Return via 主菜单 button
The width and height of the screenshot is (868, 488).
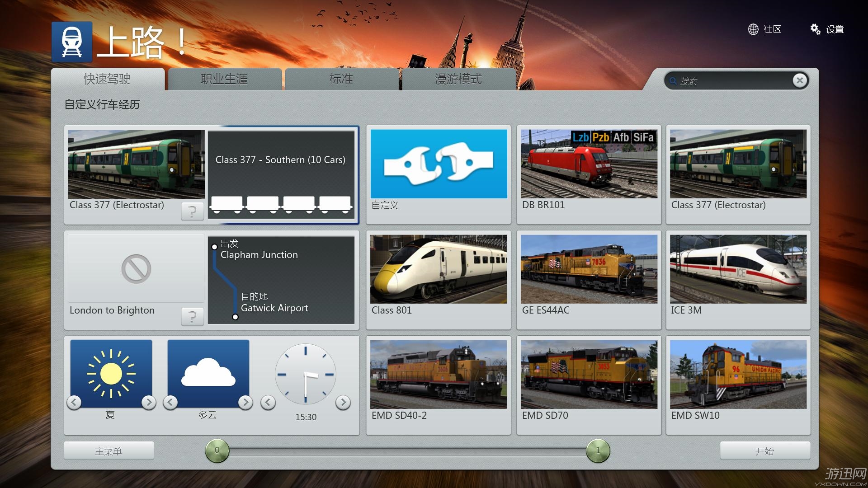pos(108,451)
